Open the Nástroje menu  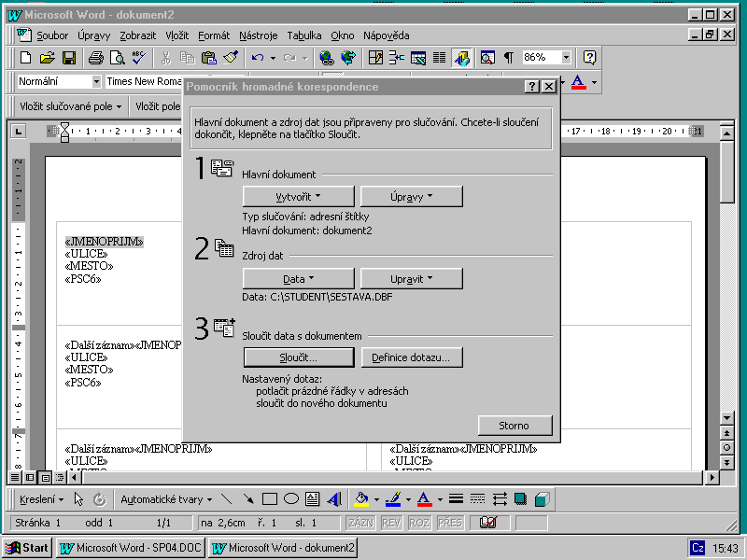[259, 35]
